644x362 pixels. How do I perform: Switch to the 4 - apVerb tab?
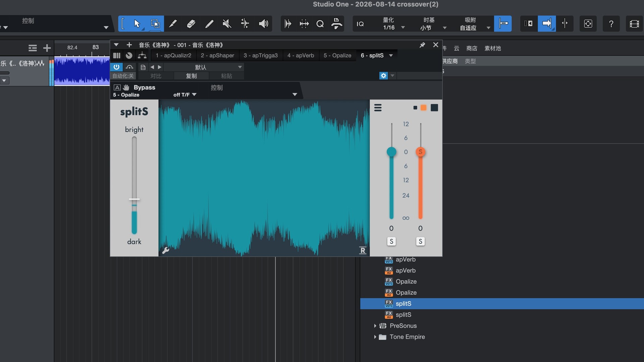click(x=301, y=56)
